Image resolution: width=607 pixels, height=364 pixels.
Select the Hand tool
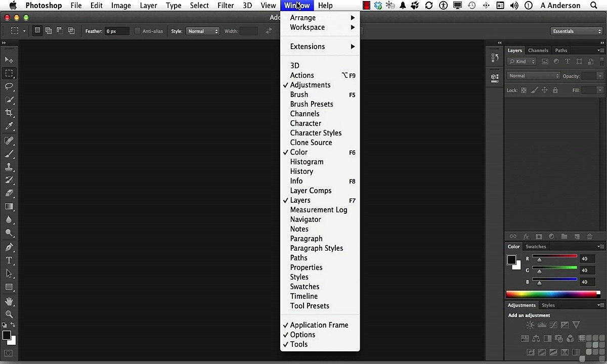pyautogui.click(x=9, y=301)
